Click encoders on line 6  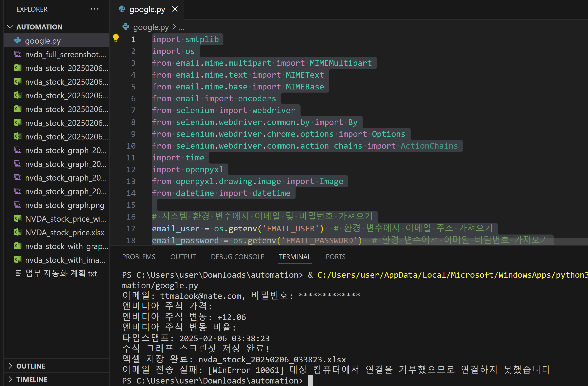(x=257, y=99)
